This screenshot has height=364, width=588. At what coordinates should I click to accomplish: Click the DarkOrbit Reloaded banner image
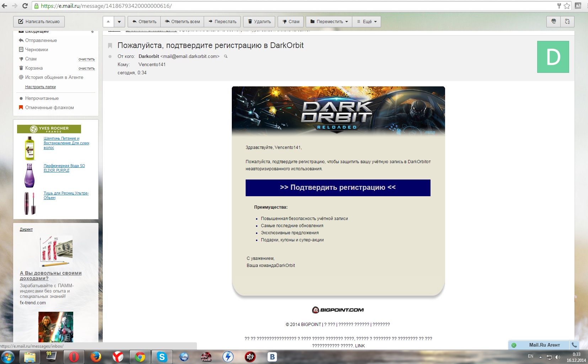coord(338,111)
